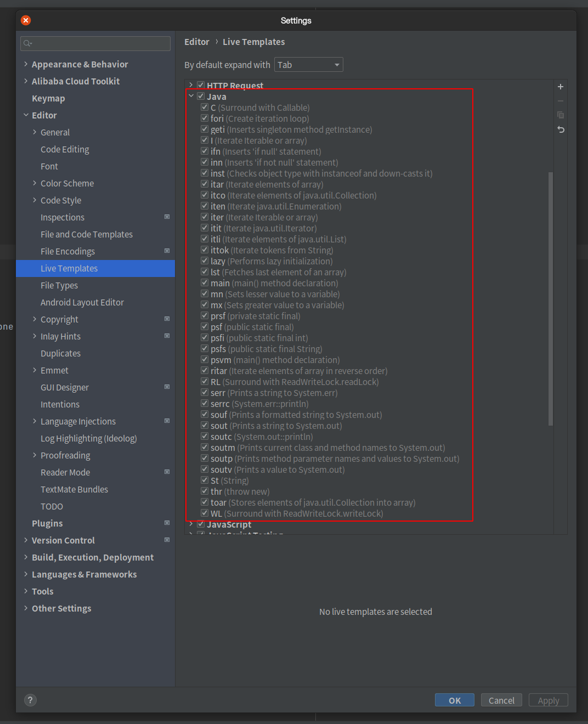Collapse the Java template group

[191, 96]
